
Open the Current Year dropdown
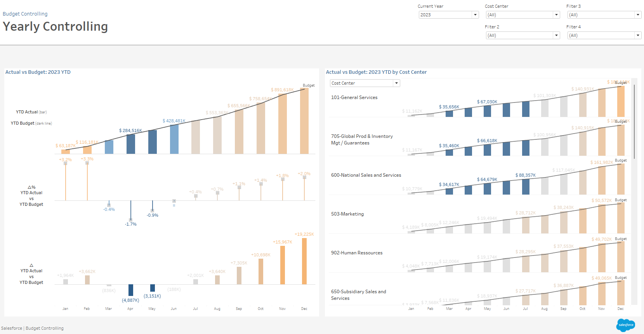pos(448,15)
